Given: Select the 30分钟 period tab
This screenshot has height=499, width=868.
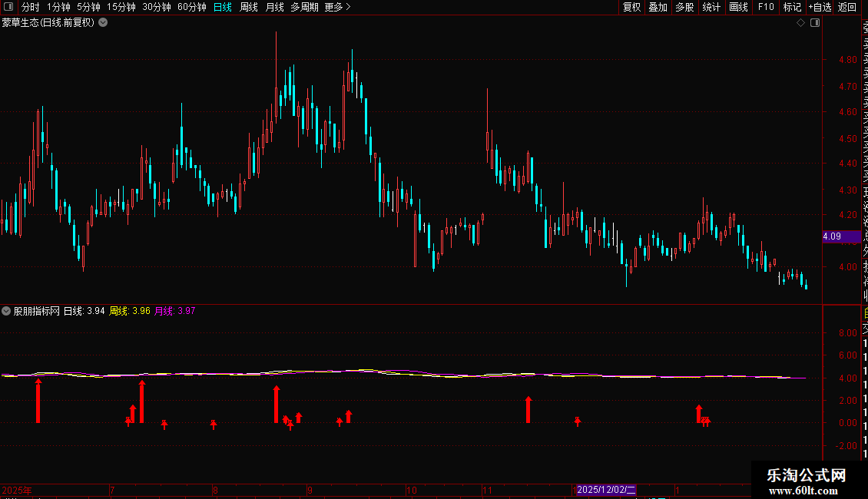Looking at the screenshot, I should pyautogui.click(x=157, y=7).
